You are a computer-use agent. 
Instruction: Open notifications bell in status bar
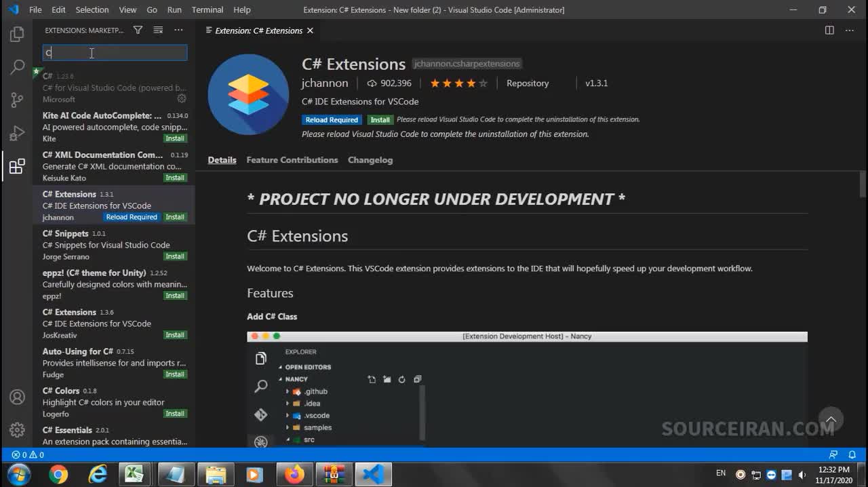[852, 455]
